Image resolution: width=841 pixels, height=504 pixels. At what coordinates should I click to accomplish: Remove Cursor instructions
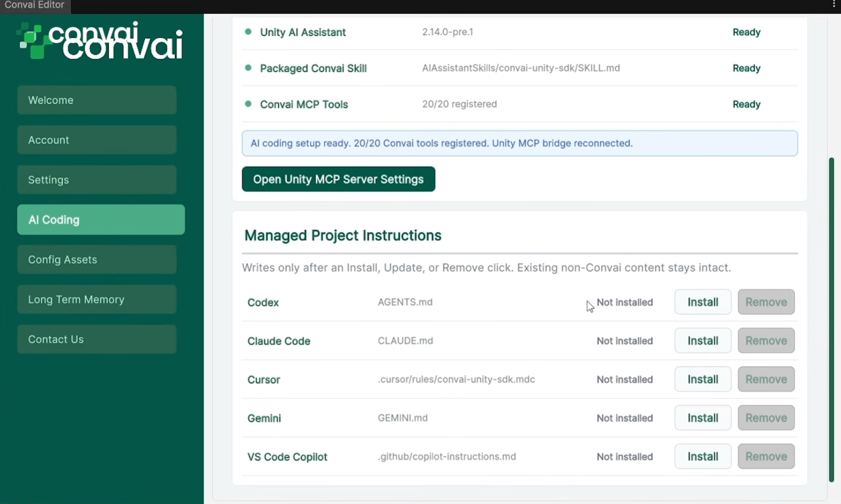766,379
